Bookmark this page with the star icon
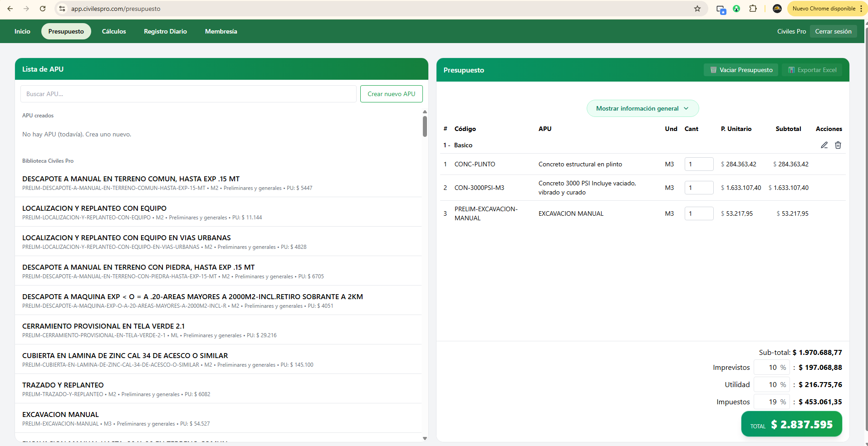The image size is (868, 446). (697, 9)
